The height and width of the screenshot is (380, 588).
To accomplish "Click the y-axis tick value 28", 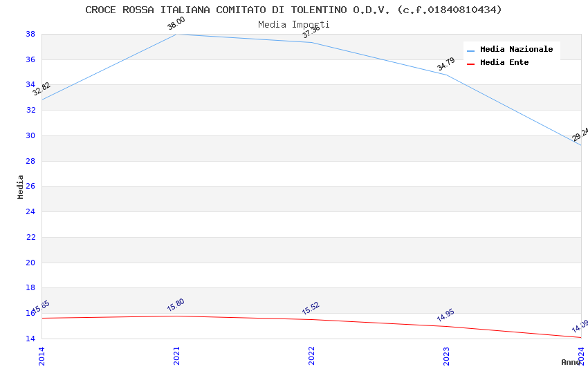I will pyautogui.click(x=30, y=161).
